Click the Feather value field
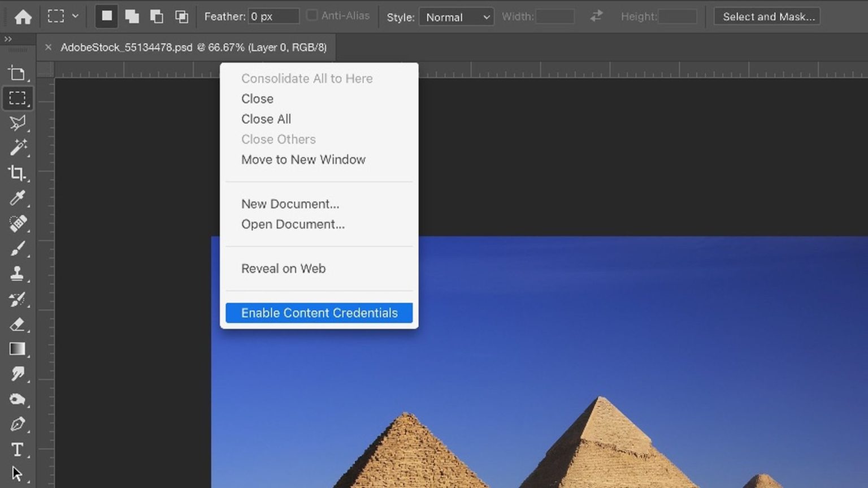Viewport: 868px width, 488px height. (x=274, y=16)
